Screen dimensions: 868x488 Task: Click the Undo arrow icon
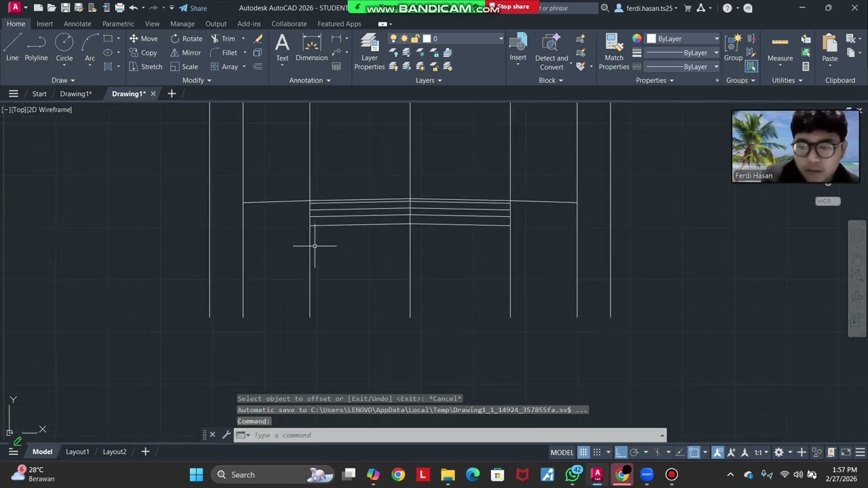(134, 8)
